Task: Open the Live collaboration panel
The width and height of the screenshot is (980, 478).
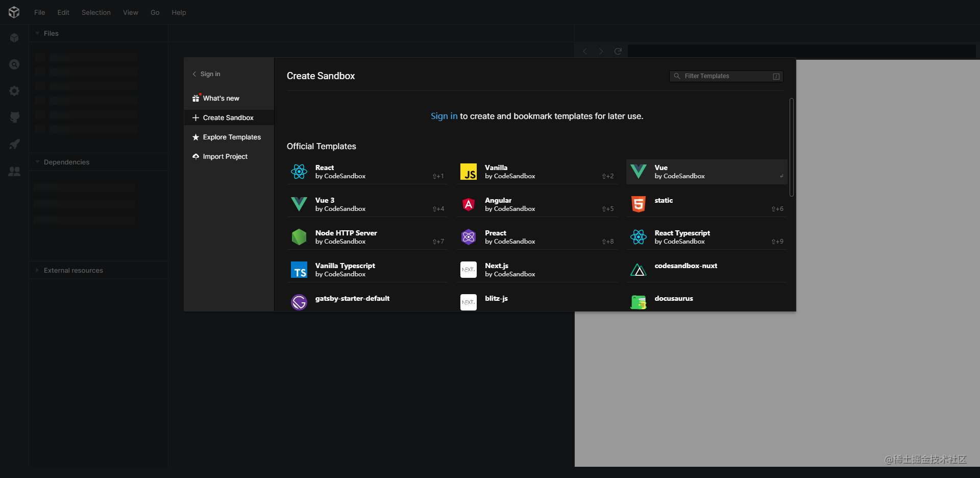Action: click(x=14, y=172)
